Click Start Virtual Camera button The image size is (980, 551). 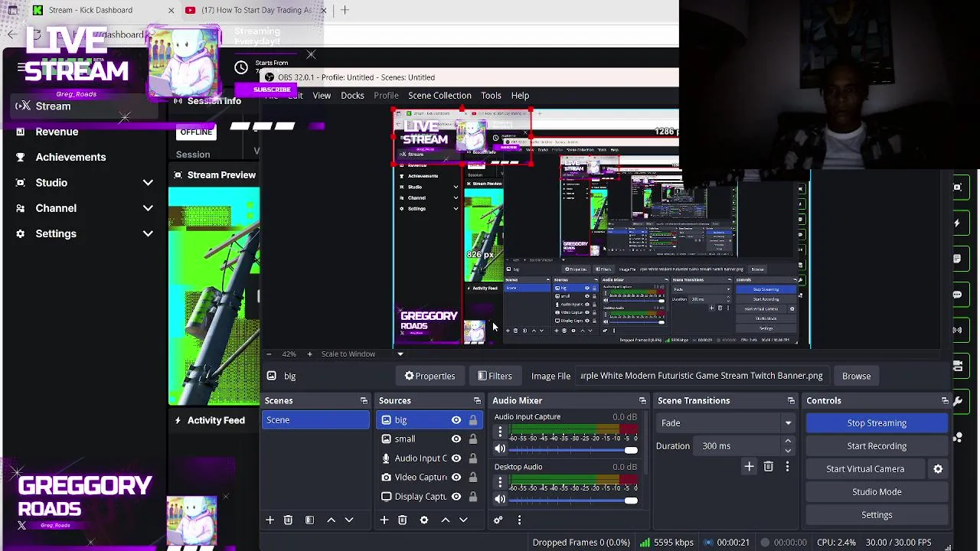point(865,469)
